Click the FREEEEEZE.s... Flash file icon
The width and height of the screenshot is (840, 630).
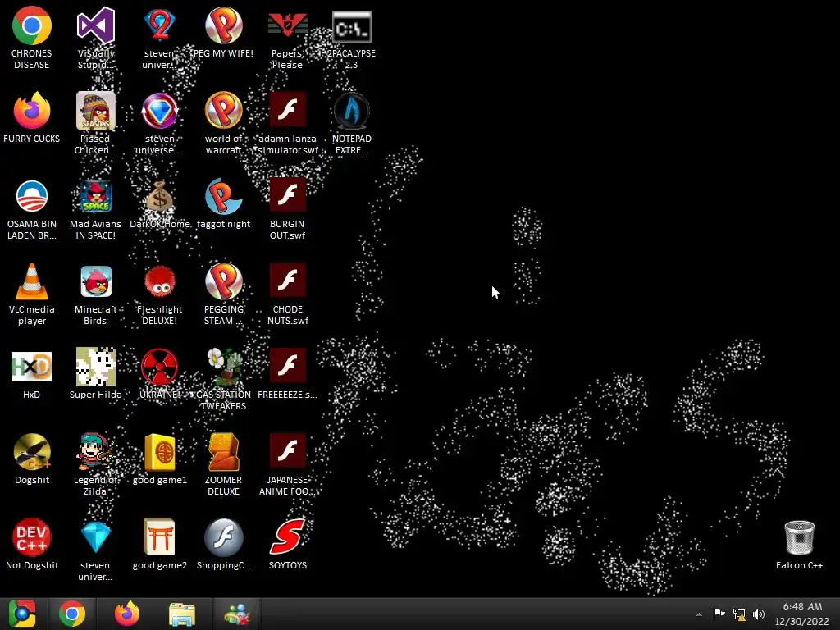tap(287, 365)
